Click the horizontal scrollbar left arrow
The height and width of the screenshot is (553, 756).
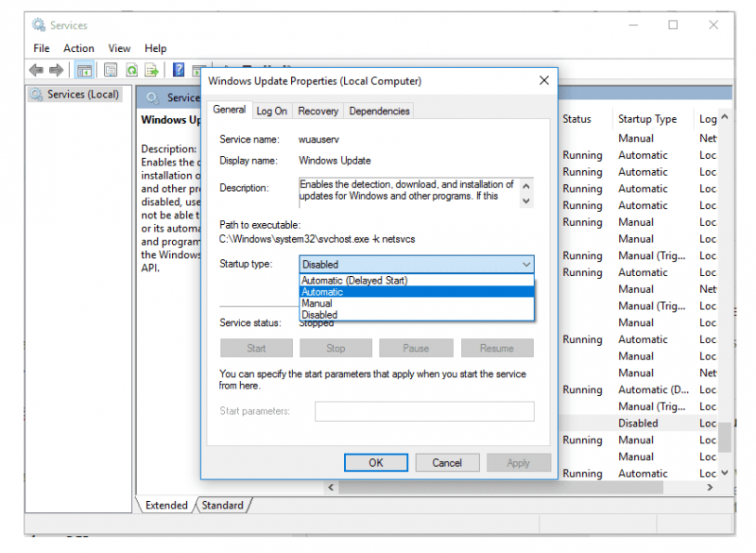pyautogui.click(x=331, y=488)
